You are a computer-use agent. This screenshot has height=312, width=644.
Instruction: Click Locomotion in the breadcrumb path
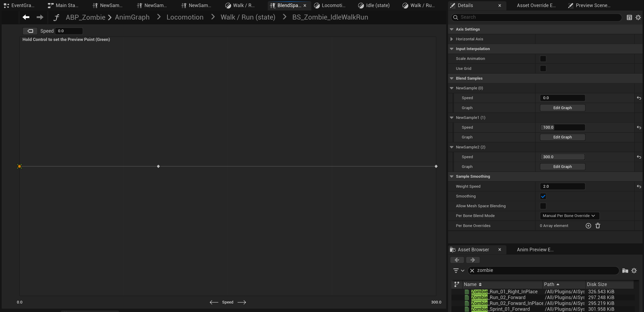(x=185, y=17)
